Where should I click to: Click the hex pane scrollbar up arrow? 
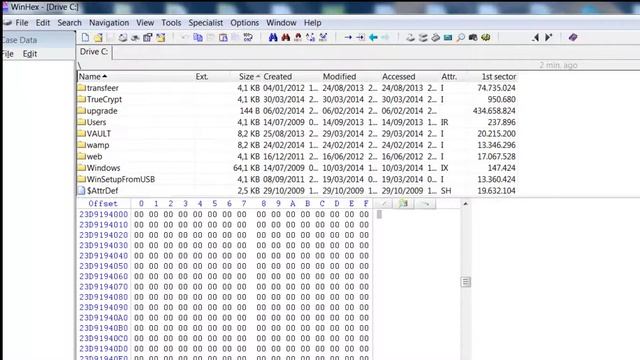click(x=466, y=204)
